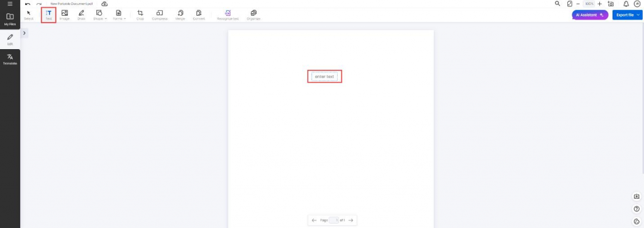Zoom out with minus button
This screenshot has width=644, height=228.
pyautogui.click(x=578, y=4)
